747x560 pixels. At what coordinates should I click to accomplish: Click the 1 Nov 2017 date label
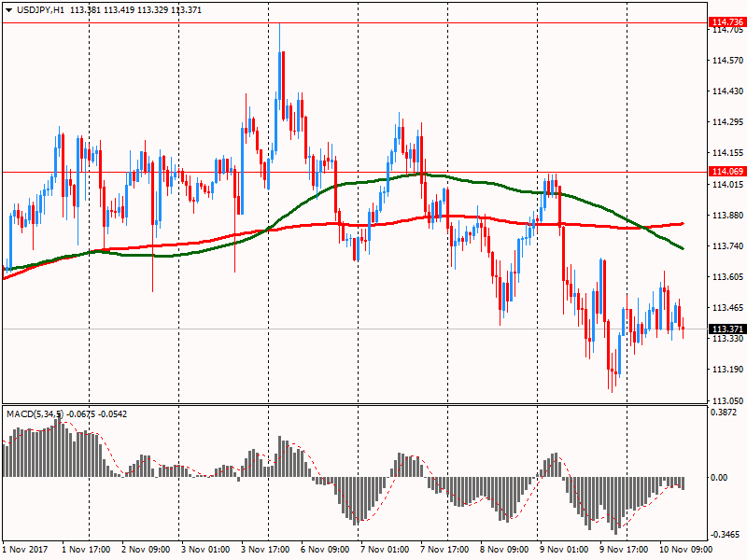tap(26, 549)
